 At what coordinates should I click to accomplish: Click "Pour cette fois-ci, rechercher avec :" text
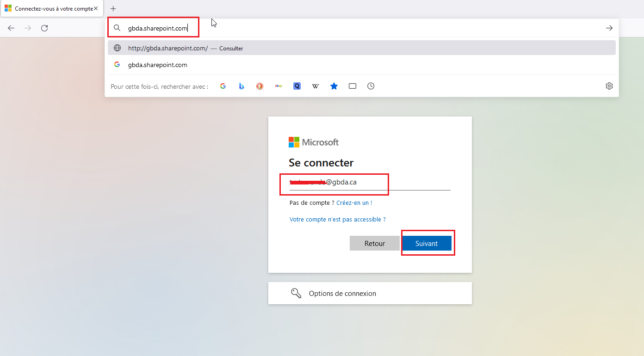(160, 86)
